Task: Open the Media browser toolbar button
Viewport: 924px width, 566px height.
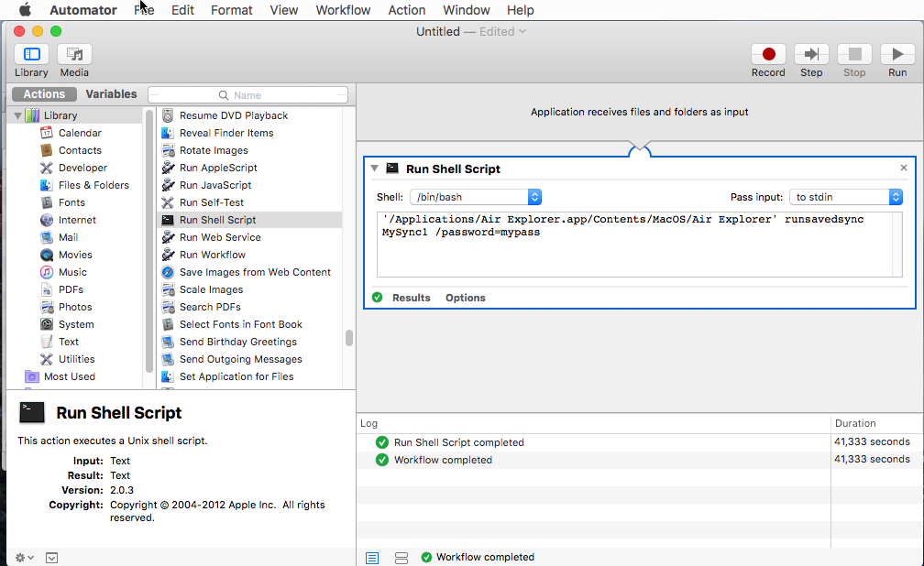Action: coord(74,54)
